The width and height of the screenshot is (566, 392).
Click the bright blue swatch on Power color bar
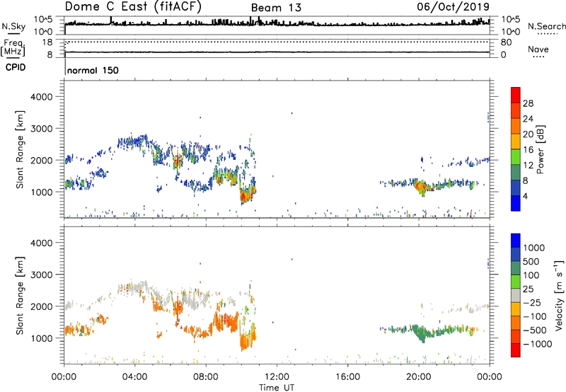pos(516,203)
